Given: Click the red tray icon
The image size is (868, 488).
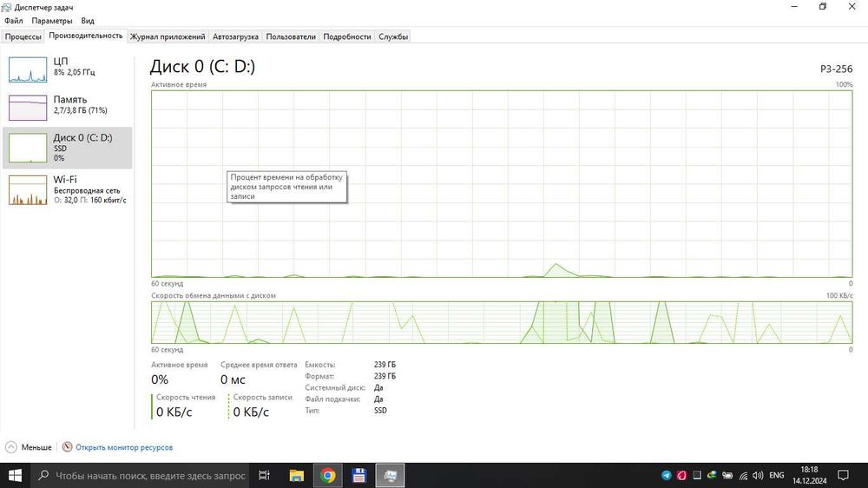Looking at the screenshot, I should [x=681, y=475].
